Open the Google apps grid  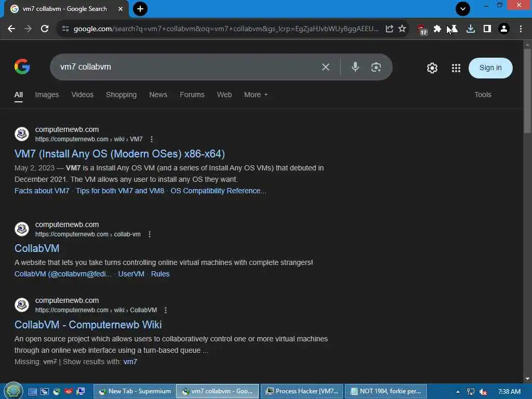tap(456, 68)
